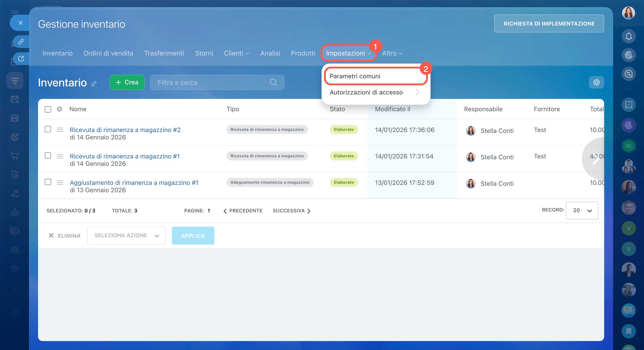This screenshot has width=644, height=350.
Task: Open page in new window icon
Action: [x=21, y=58]
